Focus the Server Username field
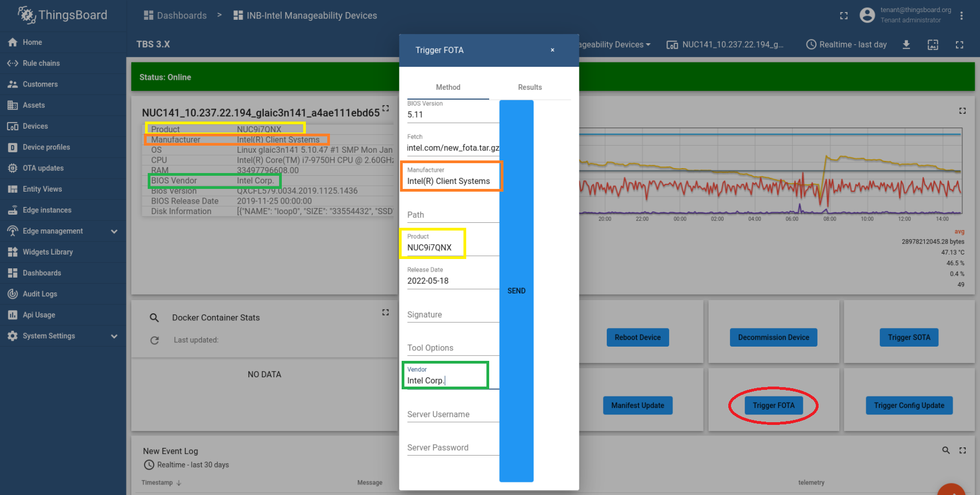Screen dimensions: 980x495 click(453, 414)
